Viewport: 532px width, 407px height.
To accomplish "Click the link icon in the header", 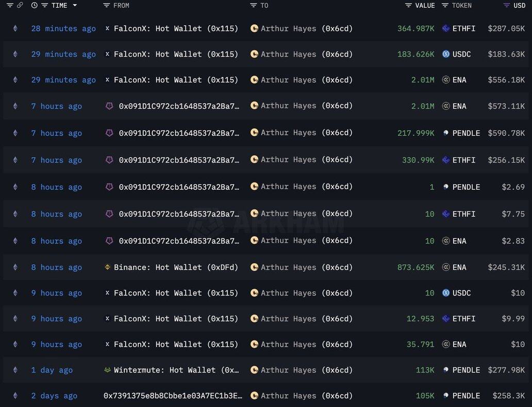I will coord(20,5).
